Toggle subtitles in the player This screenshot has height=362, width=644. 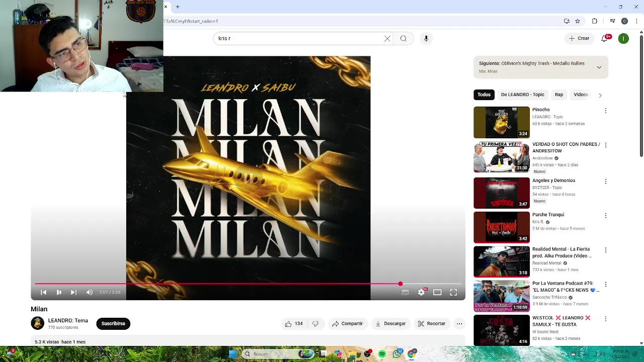(x=405, y=292)
